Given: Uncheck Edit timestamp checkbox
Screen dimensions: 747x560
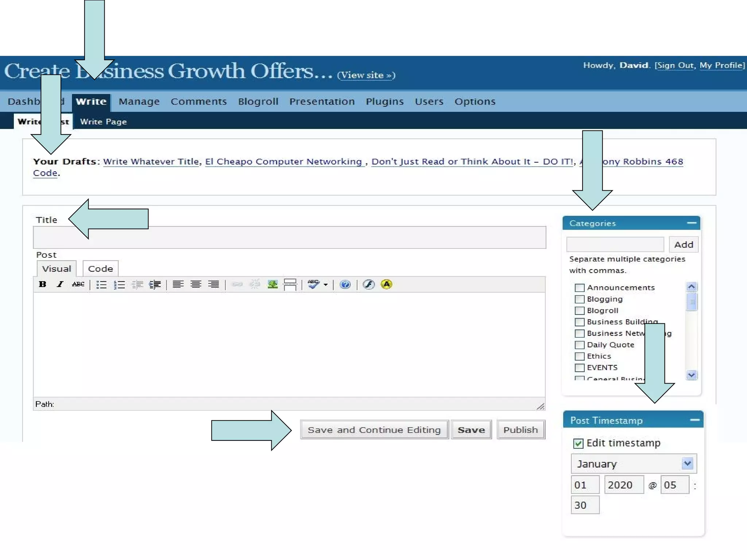Looking at the screenshot, I should click(578, 443).
